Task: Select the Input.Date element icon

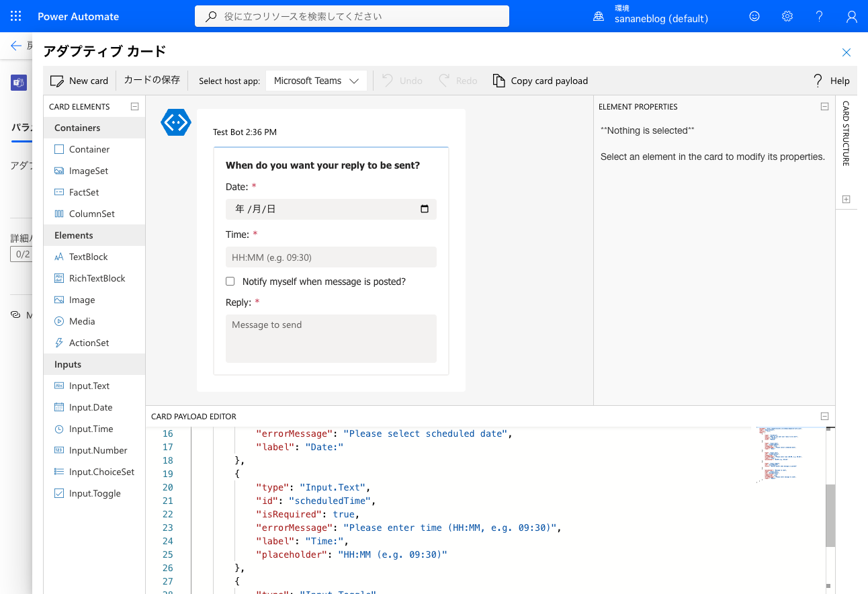Action: (x=59, y=407)
